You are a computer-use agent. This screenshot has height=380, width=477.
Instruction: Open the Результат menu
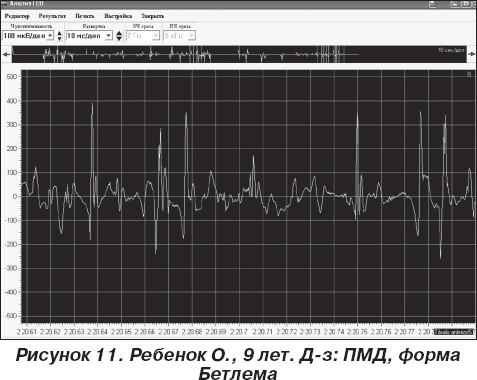[52, 16]
